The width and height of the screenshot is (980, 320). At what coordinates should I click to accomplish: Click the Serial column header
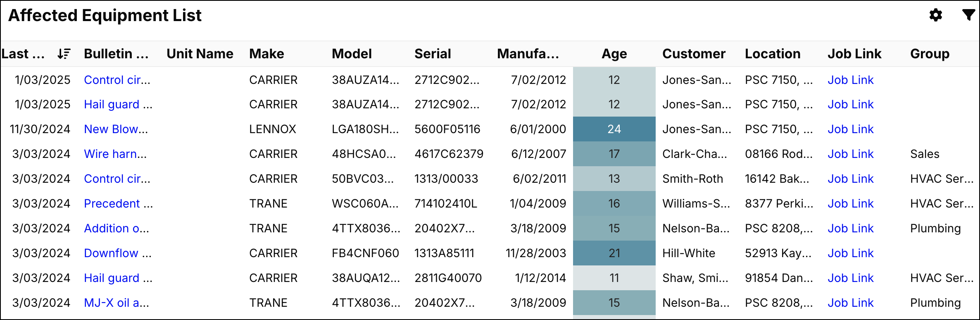coord(433,54)
